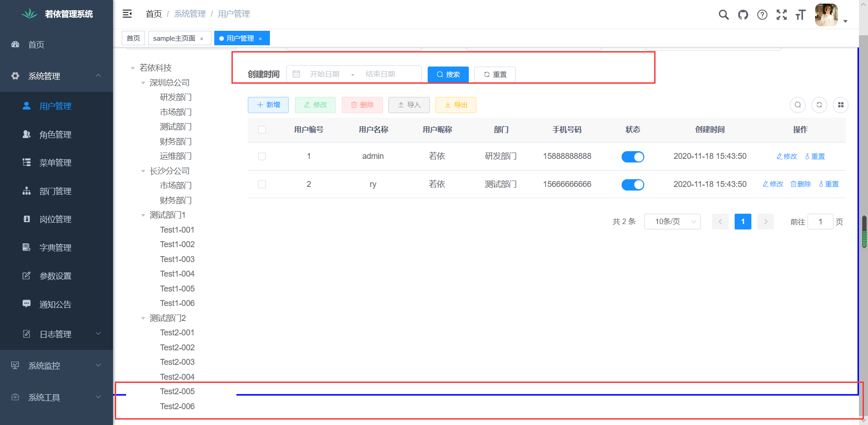Open column display settings grid icon

841,105
